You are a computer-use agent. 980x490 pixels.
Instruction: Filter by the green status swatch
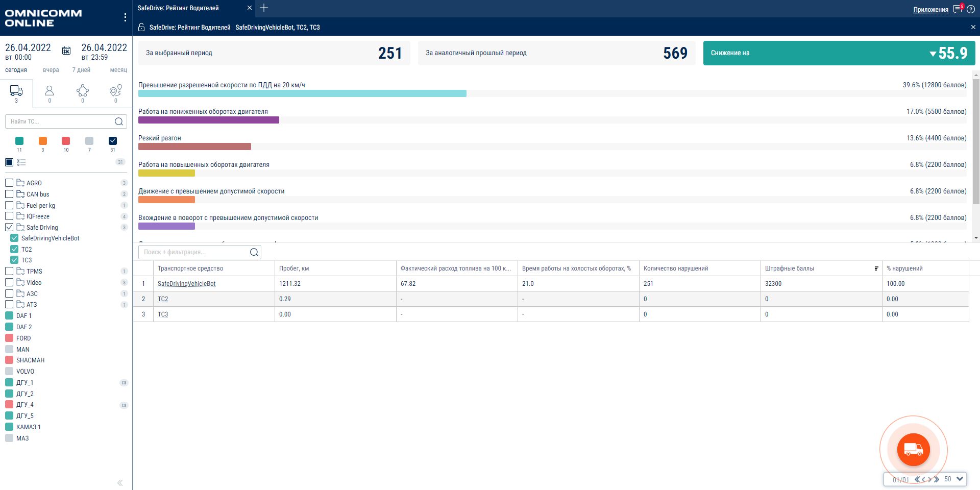19,141
